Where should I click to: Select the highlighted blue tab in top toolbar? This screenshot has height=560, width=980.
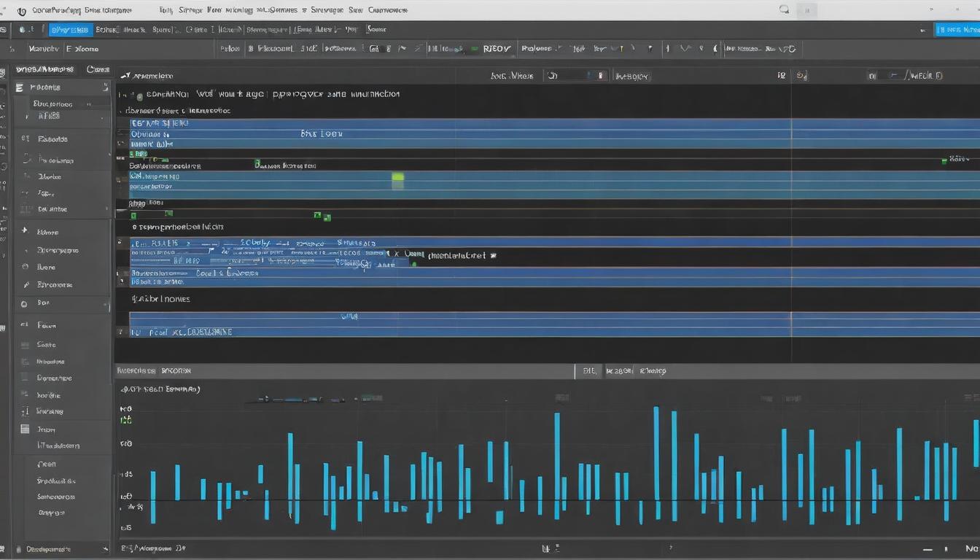click(x=70, y=30)
